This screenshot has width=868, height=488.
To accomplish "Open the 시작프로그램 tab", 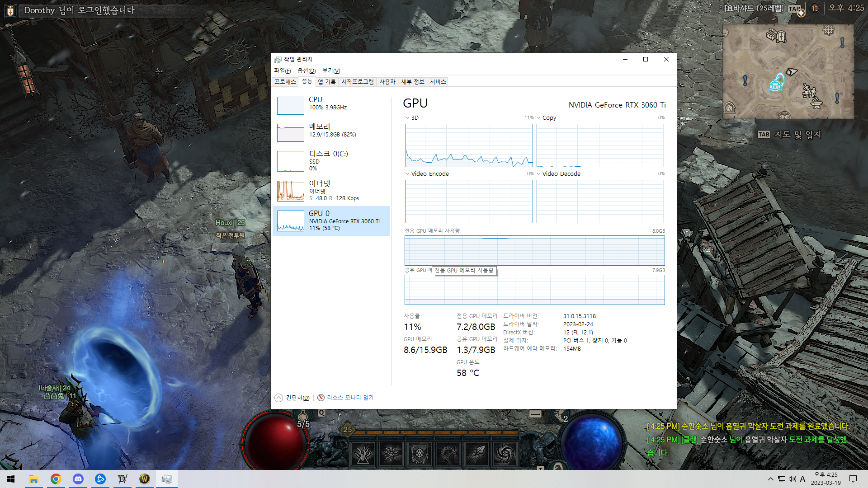I will point(357,82).
